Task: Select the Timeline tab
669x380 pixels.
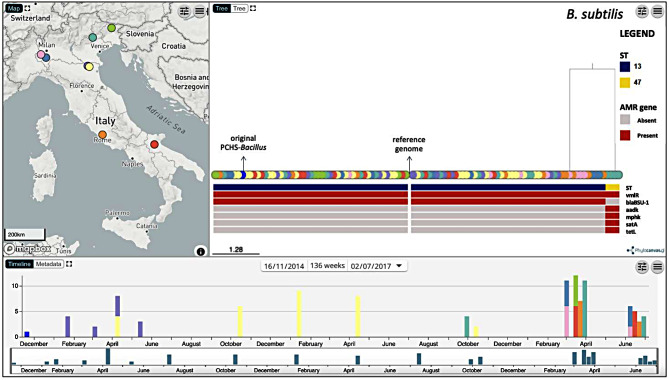Action: pos(20,264)
